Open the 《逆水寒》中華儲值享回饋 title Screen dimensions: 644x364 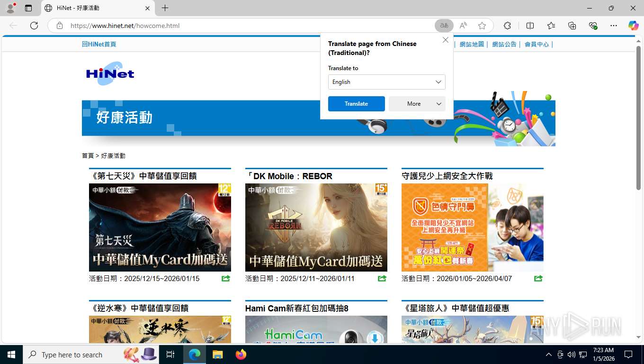point(139,308)
